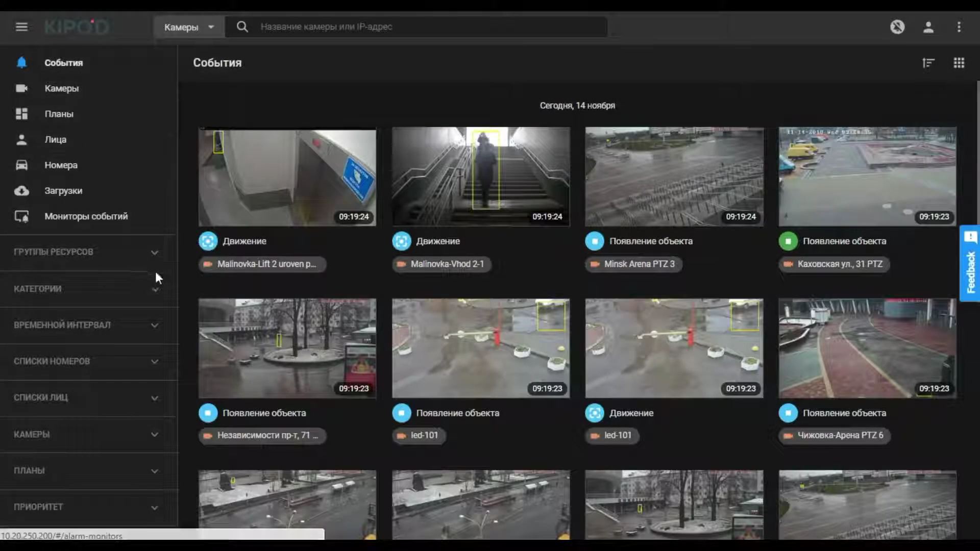Expand the Списки номеров filter
This screenshot has width=980, height=551.
pyautogui.click(x=88, y=361)
